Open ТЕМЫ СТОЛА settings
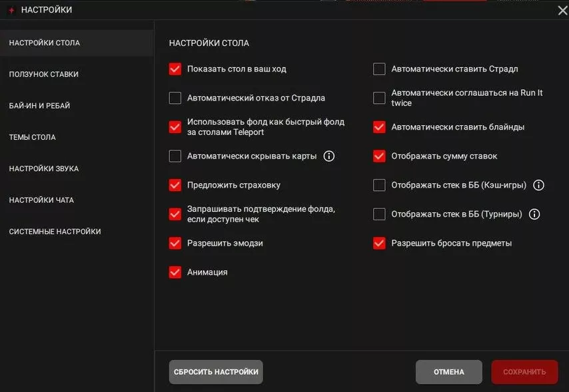 point(32,137)
